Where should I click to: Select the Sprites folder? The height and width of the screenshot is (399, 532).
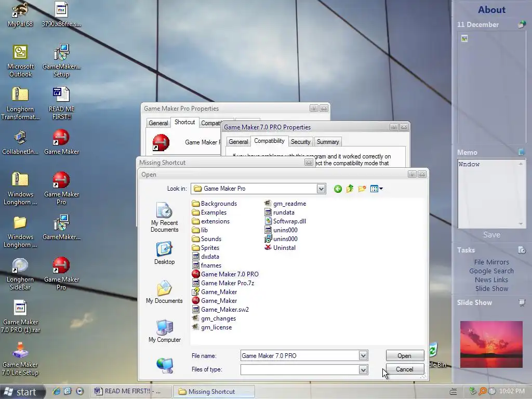pyautogui.click(x=206, y=248)
